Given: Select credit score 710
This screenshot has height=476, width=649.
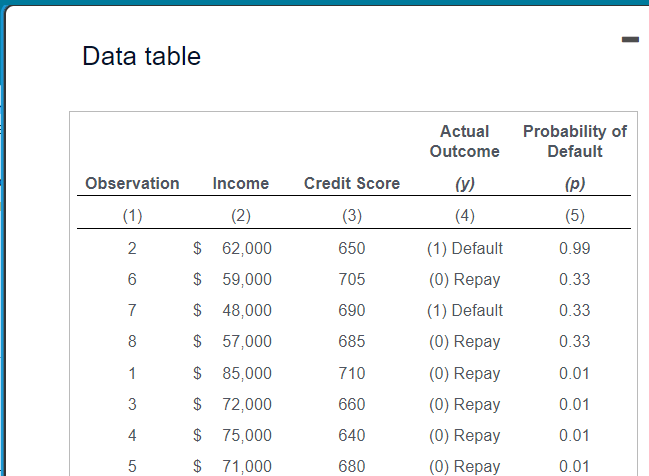Looking at the screenshot, I should (x=352, y=373).
